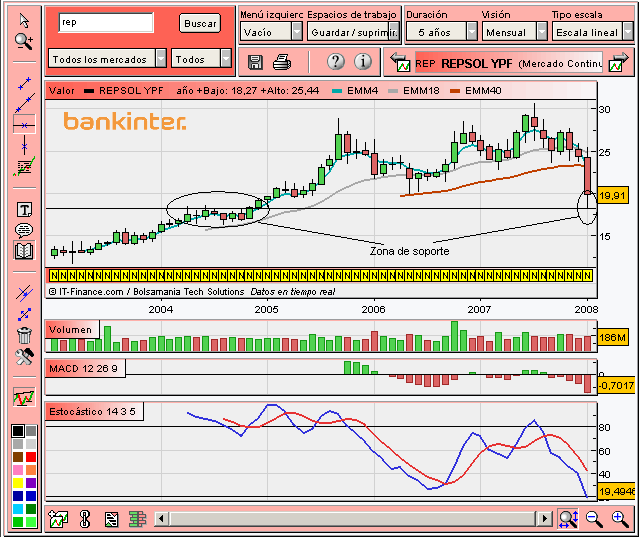The image size is (641, 537).
Task: Select the line segment drawing tool
Action: [25, 83]
